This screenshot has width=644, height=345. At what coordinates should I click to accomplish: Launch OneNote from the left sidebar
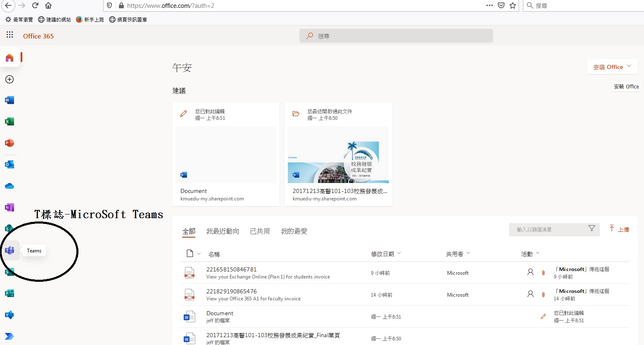pos(9,207)
